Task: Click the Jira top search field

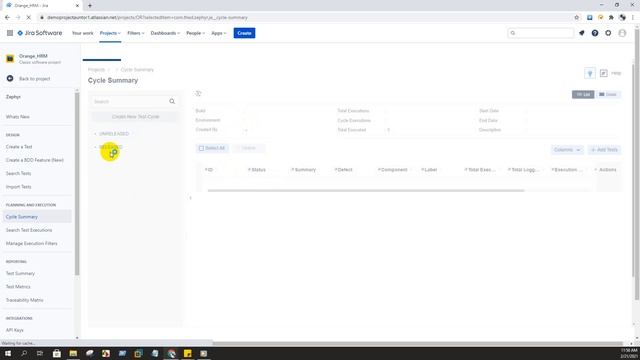Action: pos(541,33)
